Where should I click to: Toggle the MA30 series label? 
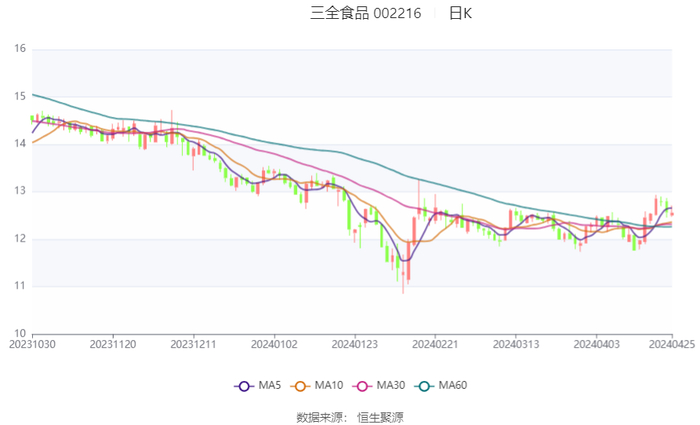[389, 385]
